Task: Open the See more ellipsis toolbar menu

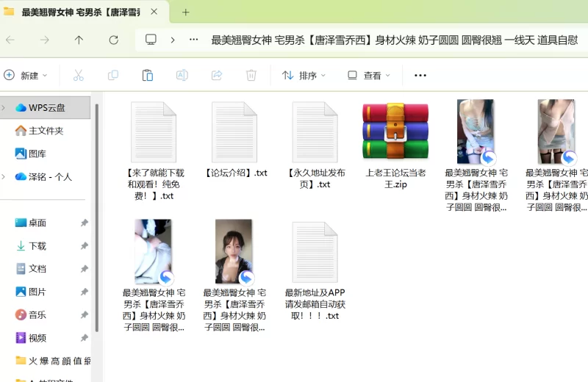Action: tap(420, 75)
